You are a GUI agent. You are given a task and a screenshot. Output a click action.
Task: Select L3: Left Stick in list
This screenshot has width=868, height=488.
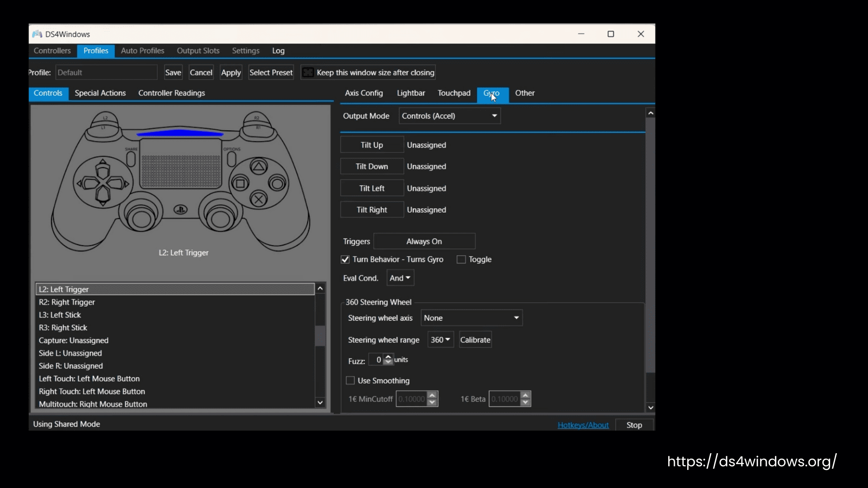tap(175, 315)
